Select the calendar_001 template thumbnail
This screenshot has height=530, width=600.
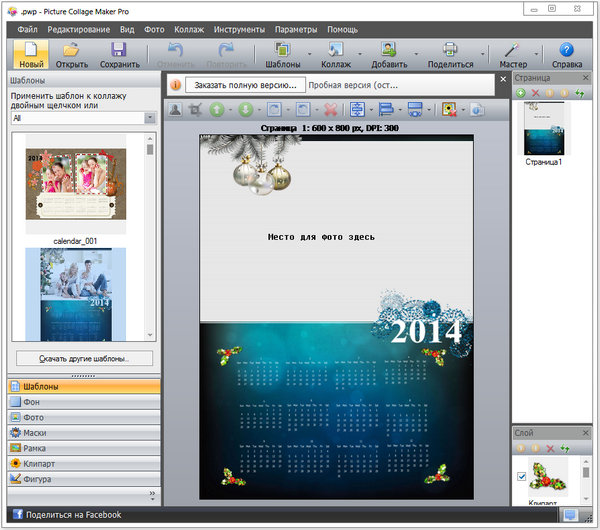pyautogui.click(x=76, y=185)
